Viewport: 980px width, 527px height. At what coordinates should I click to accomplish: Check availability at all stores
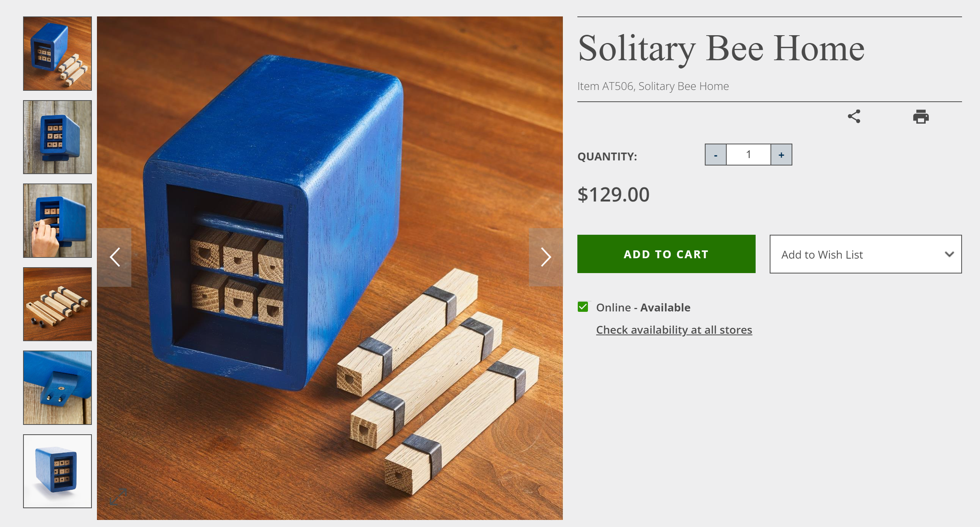pos(674,330)
